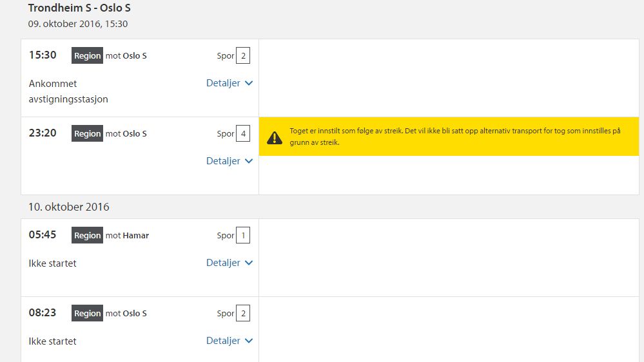644x362 pixels.
Task: Select the 05:45 departure time
Action: point(43,235)
